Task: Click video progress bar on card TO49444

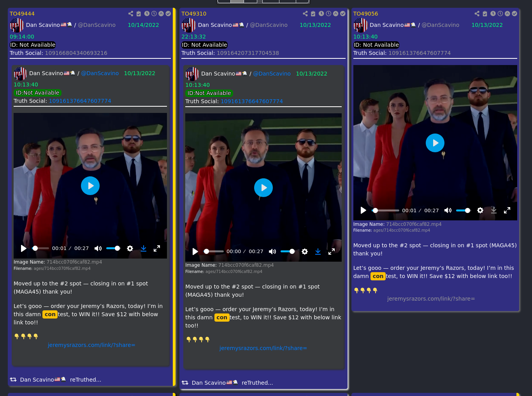Action: pos(41,248)
